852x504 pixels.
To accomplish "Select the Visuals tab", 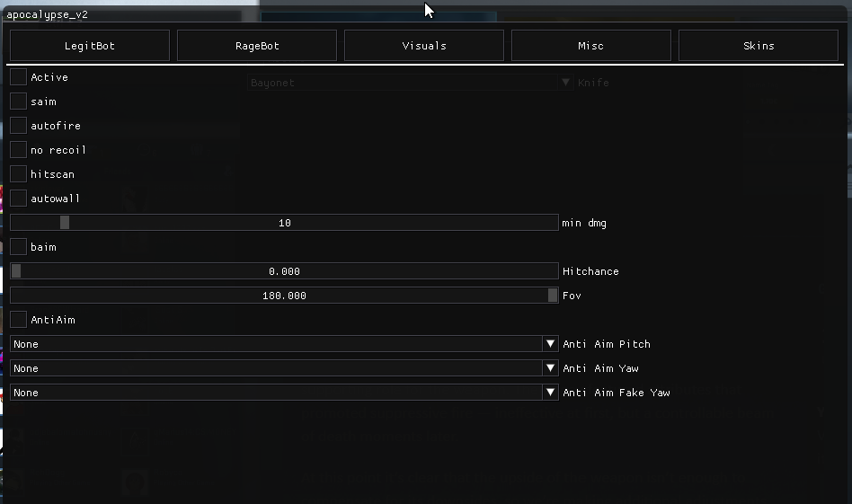I will [x=424, y=46].
